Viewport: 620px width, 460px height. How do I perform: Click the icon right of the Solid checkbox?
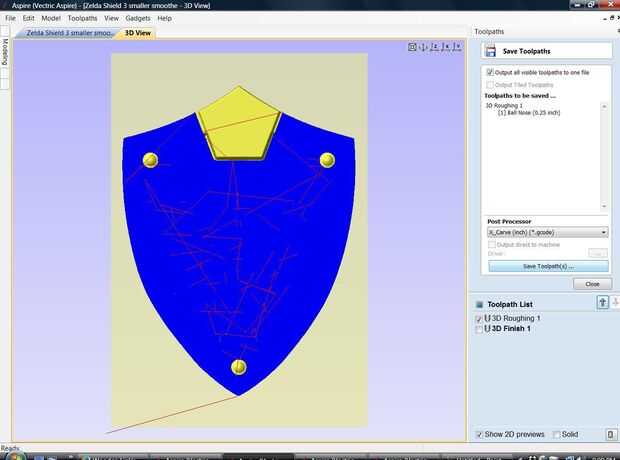tap(611, 434)
